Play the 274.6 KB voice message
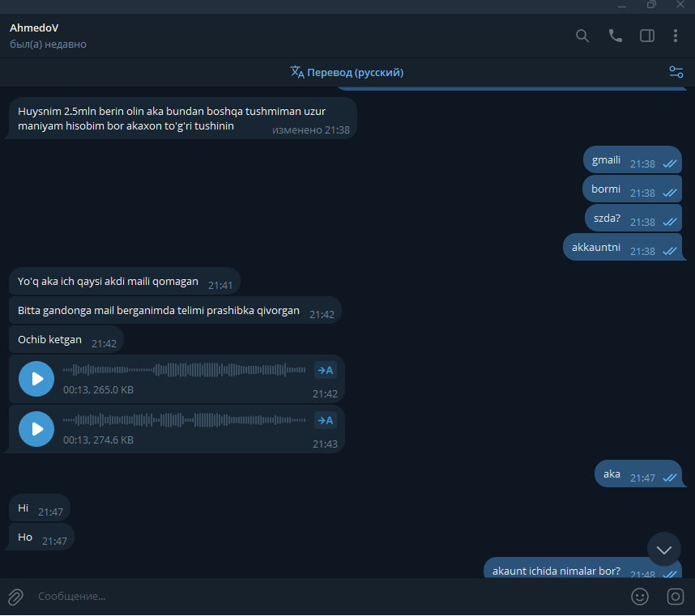The width and height of the screenshot is (695, 616). (36, 429)
